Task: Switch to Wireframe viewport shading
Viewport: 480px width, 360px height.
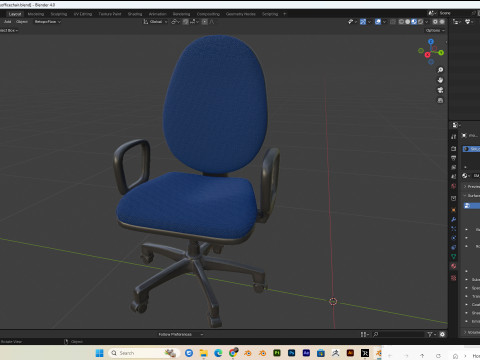Action: point(401,22)
